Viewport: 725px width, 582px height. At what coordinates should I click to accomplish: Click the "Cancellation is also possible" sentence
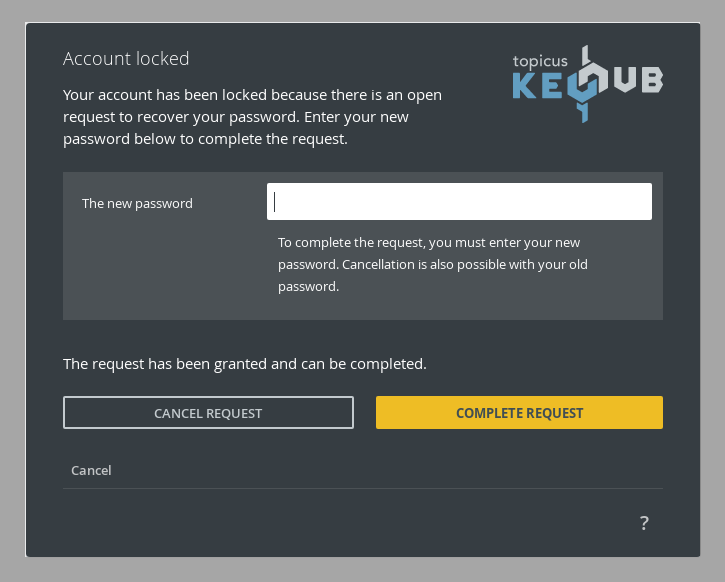465,276
